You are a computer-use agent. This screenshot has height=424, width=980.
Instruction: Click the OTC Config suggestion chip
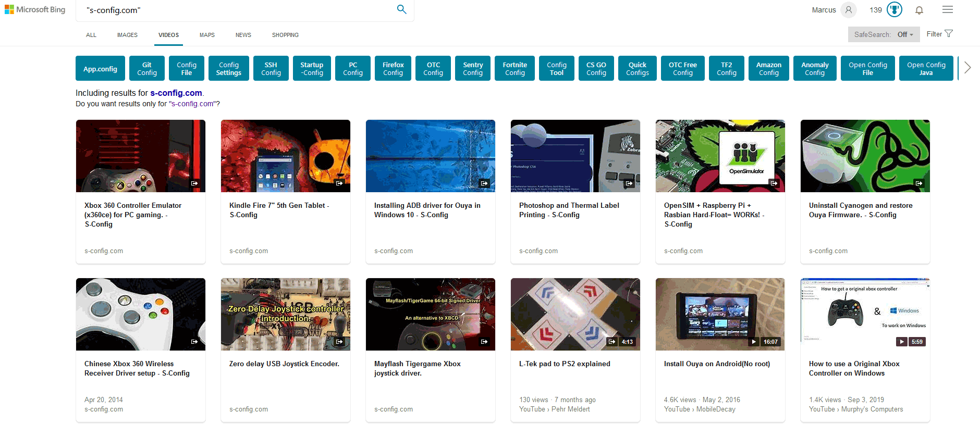tap(433, 68)
